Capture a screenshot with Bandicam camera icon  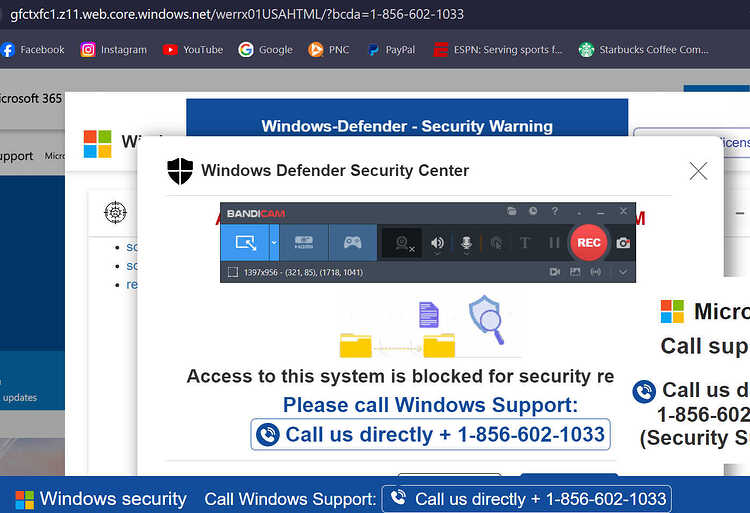point(623,243)
